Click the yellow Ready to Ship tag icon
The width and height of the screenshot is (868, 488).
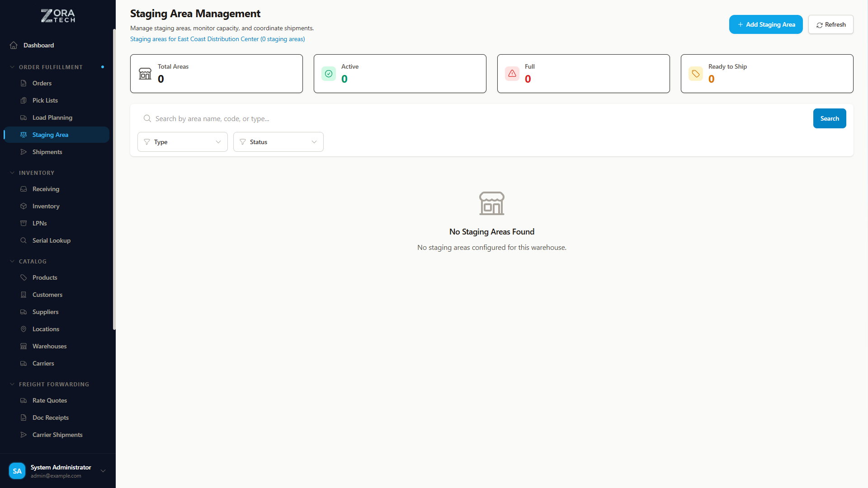pyautogui.click(x=696, y=74)
